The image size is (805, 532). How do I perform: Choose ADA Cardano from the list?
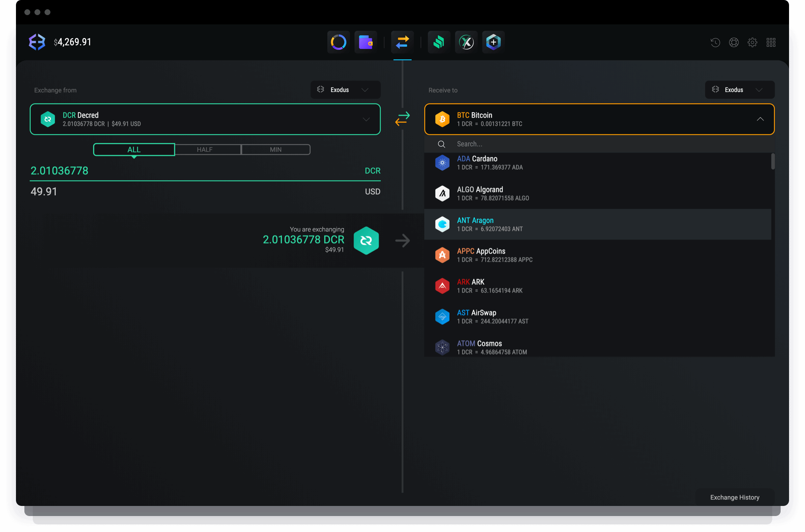click(597, 163)
